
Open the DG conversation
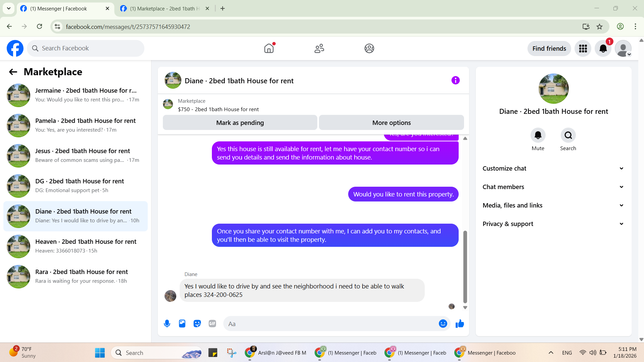[x=76, y=186]
